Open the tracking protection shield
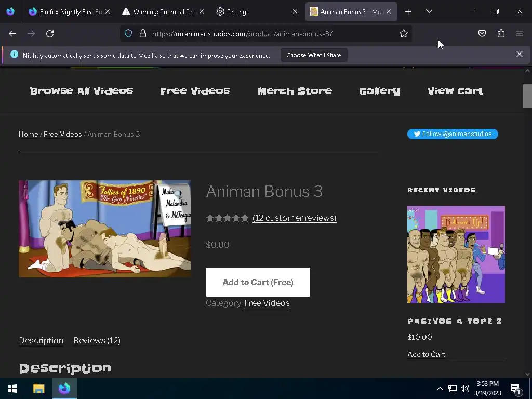 (128, 34)
